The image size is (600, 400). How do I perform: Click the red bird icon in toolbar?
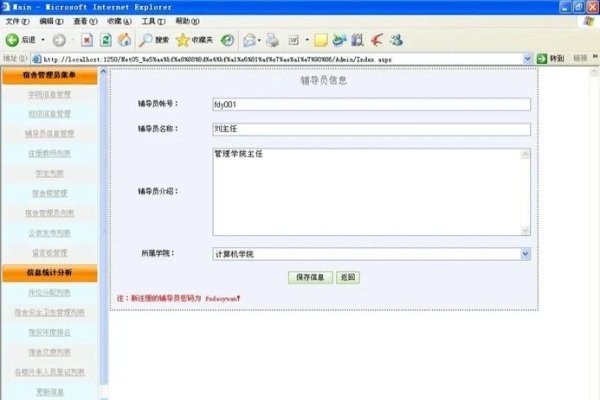[377, 40]
